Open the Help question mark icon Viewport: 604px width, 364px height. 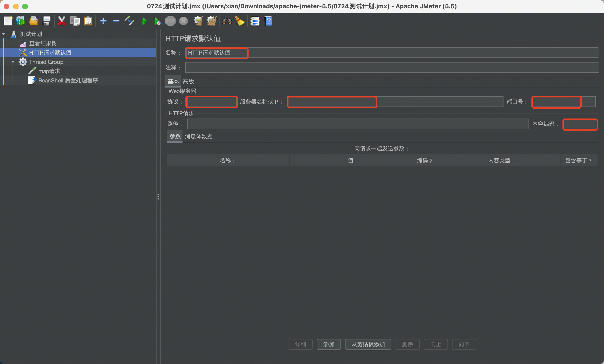(268, 21)
